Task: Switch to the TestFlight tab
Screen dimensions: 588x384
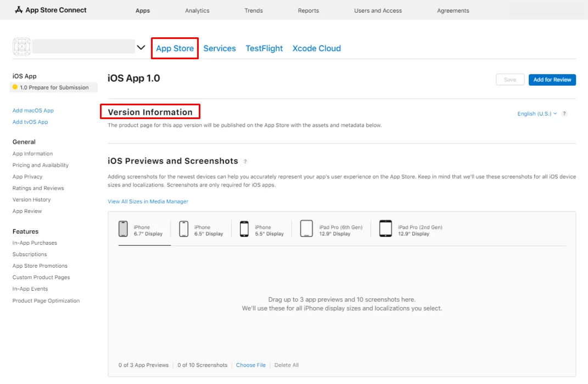Action: point(264,48)
